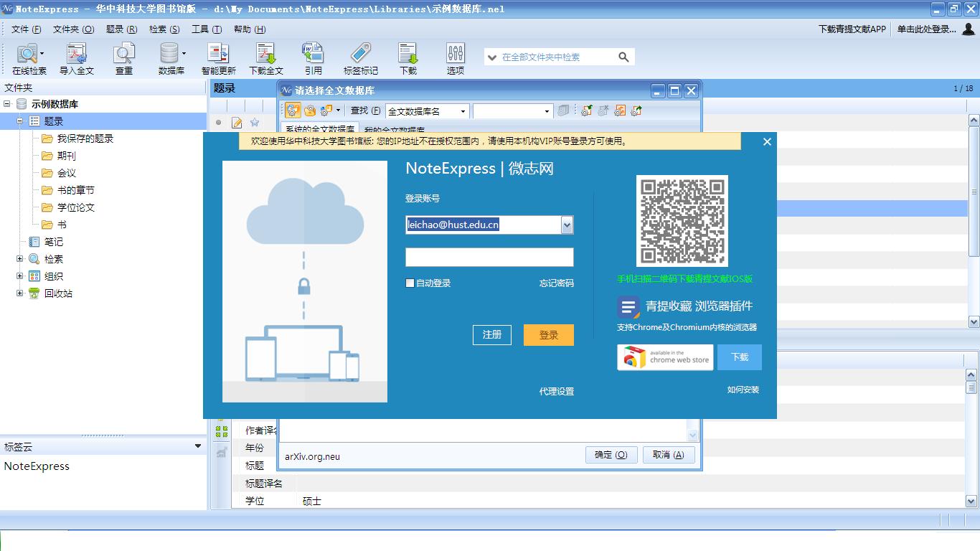Image resolution: width=980 pixels, height=551 pixels.
Task: Open the 在线检索 dropdown arrow
Action: [x=42, y=54]
